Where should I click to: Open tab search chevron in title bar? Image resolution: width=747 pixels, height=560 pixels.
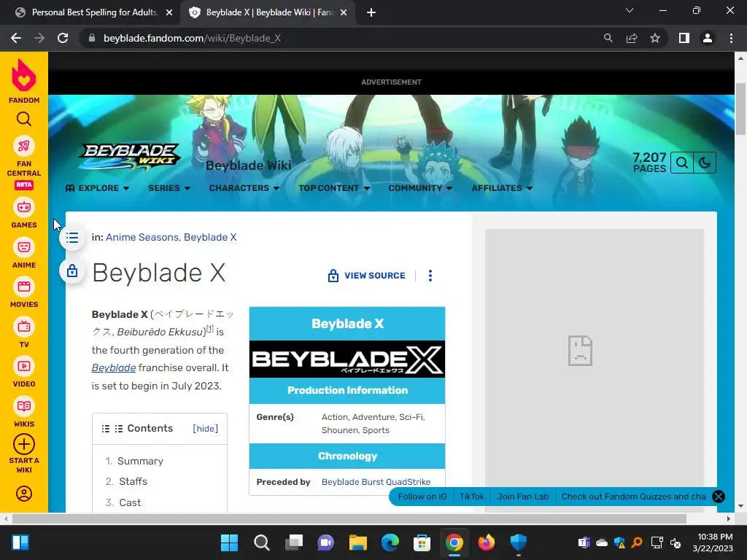[x=630, y=10]
